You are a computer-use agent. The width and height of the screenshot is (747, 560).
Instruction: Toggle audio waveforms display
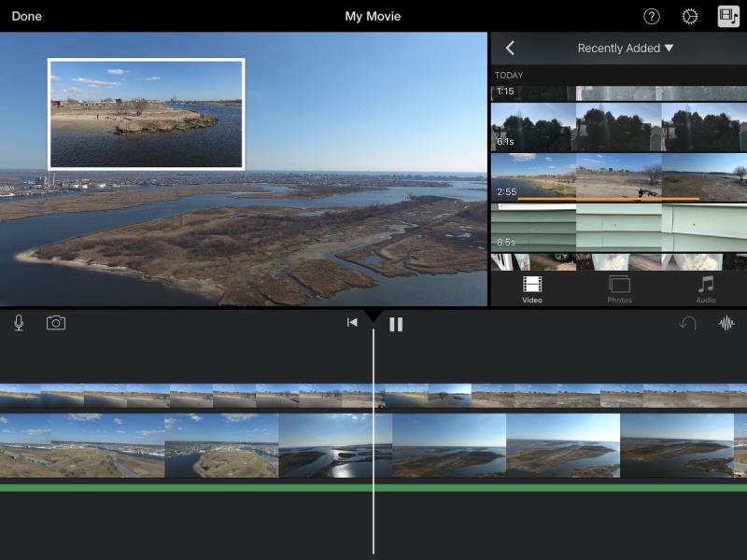click(x=726, y=323)
